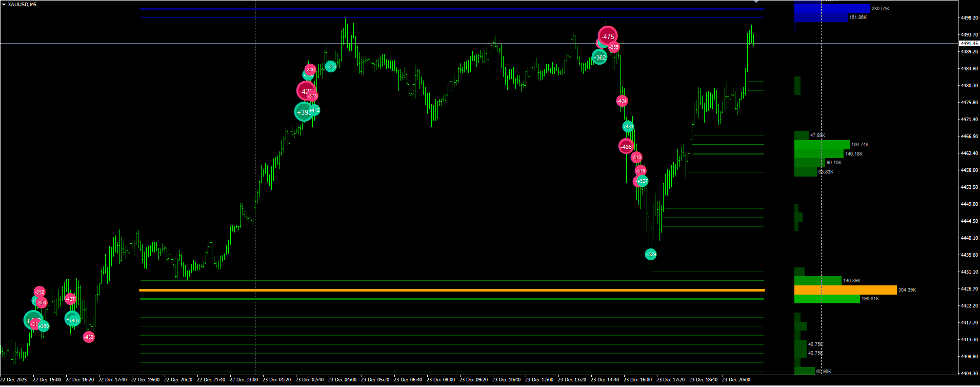This screenshot has height=387, width=980.
Task: Click the chart shift triangle at top
Action: tap(756, 2)
